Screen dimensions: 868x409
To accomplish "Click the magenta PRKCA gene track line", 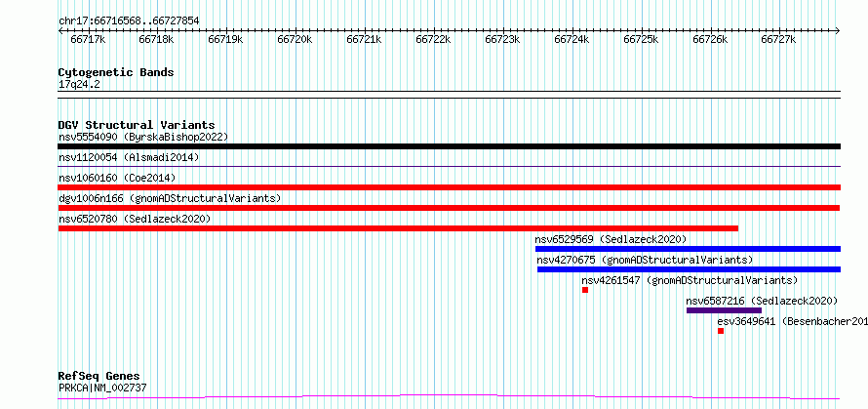I will [450, 396].
